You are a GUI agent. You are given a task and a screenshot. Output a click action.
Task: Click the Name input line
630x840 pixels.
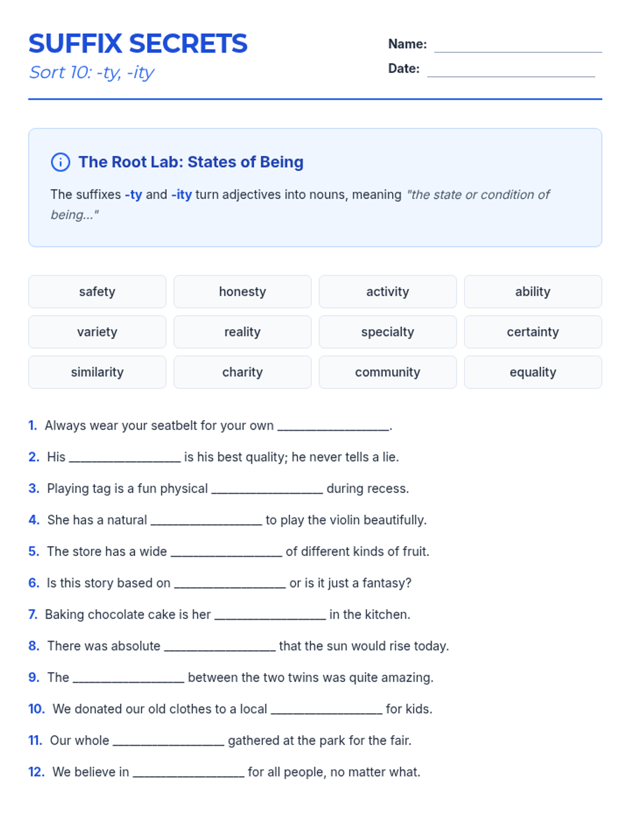click(x=518, y=46)
